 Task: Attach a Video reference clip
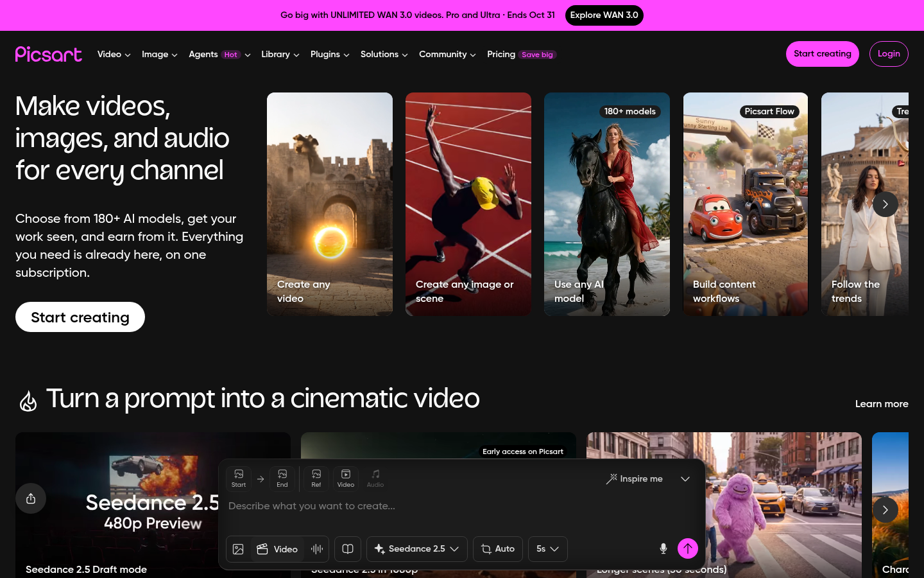pyautogui.click(x=346, y=478)
